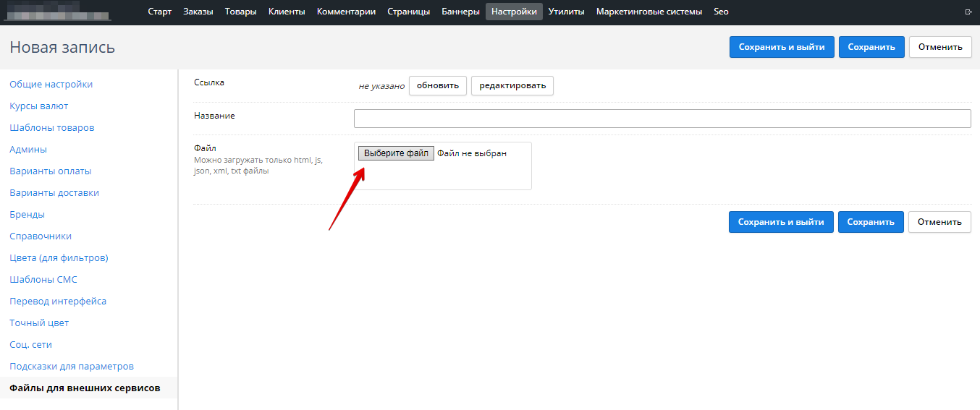Image resolution: width=980 pixels, height=410 pixels.
Task: Open Админы in sidebar
Action: [28, 149]
